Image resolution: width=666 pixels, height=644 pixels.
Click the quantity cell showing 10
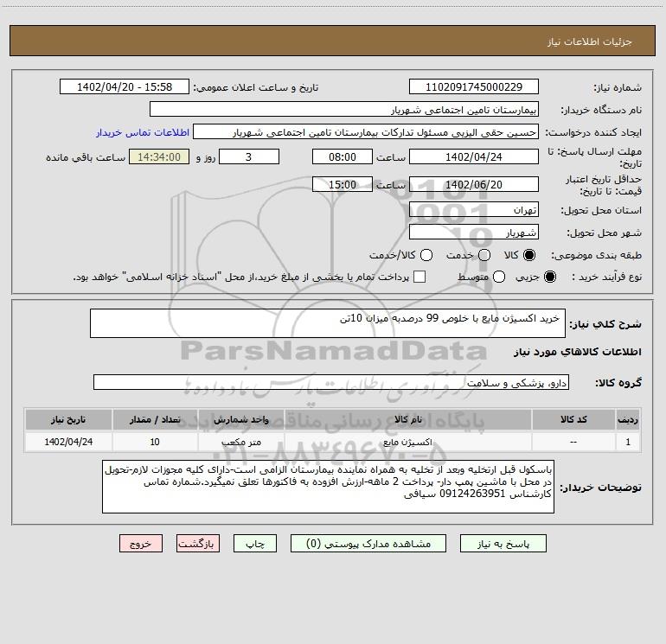(x=155, y=442)
